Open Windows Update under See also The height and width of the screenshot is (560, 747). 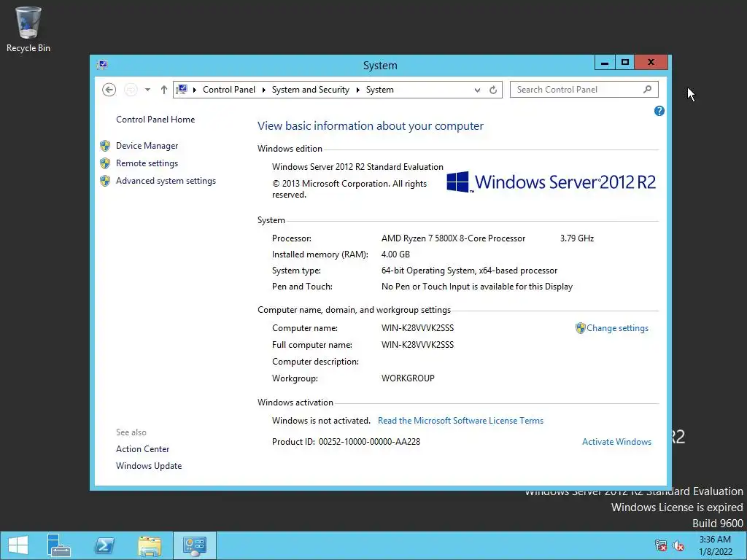point(149,466)
